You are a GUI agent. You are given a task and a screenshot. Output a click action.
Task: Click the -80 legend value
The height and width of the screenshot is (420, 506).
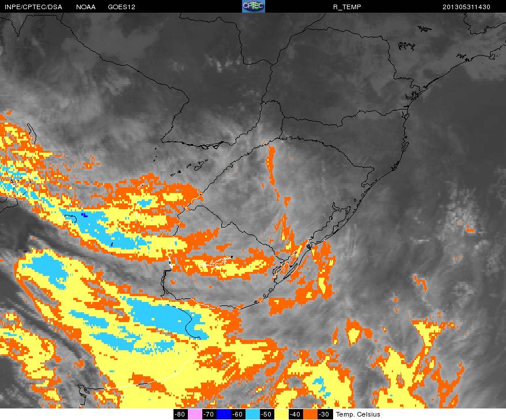click(x=180, y=414)
